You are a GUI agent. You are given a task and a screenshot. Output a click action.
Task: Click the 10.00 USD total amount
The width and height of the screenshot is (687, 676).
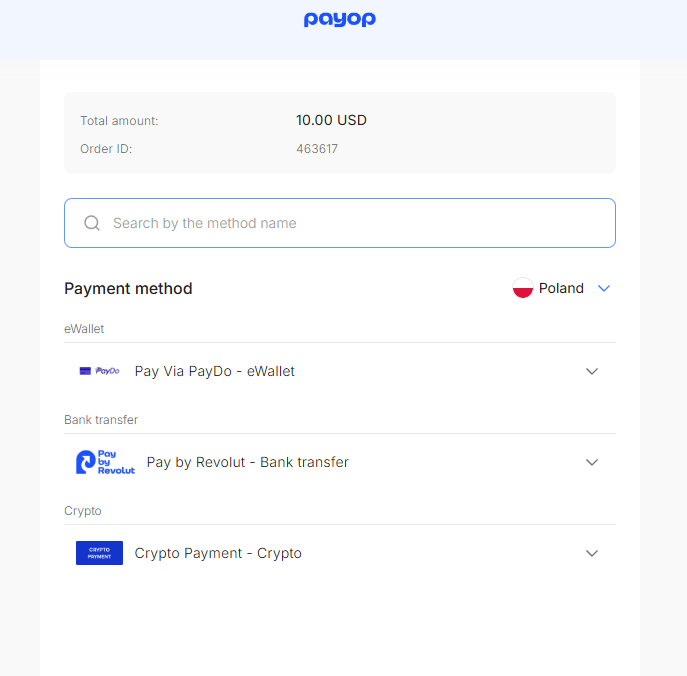tap(331, 120)
